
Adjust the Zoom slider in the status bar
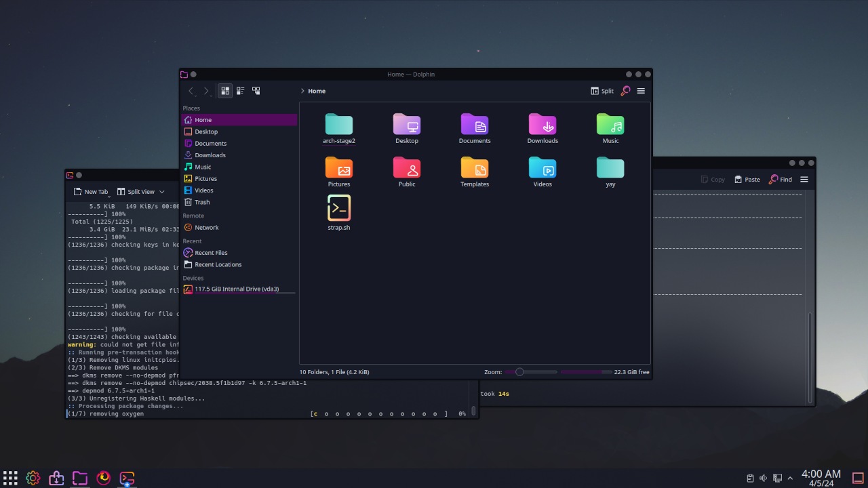(x=519, y=371)
